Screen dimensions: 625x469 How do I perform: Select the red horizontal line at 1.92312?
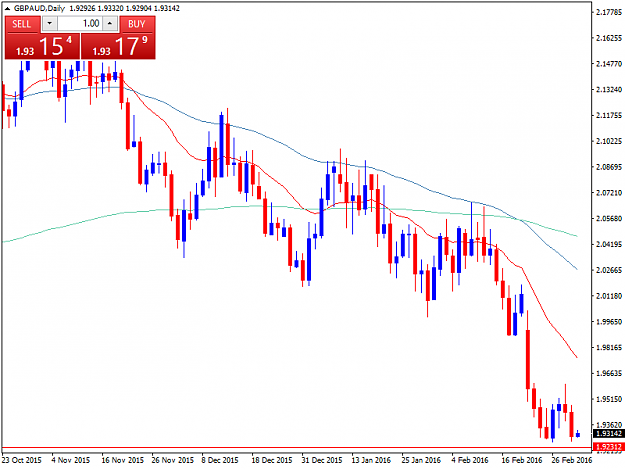tap(297, 448)
